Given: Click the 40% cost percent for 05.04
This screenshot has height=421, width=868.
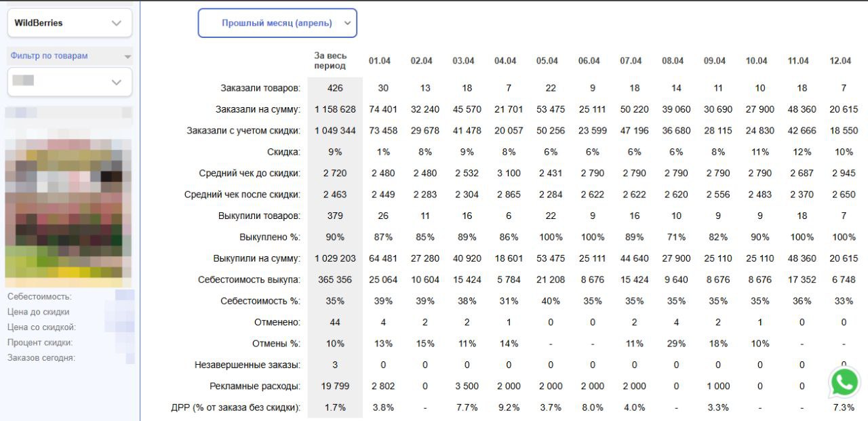Looking at the screenshot, I should [x=551, y=301].
